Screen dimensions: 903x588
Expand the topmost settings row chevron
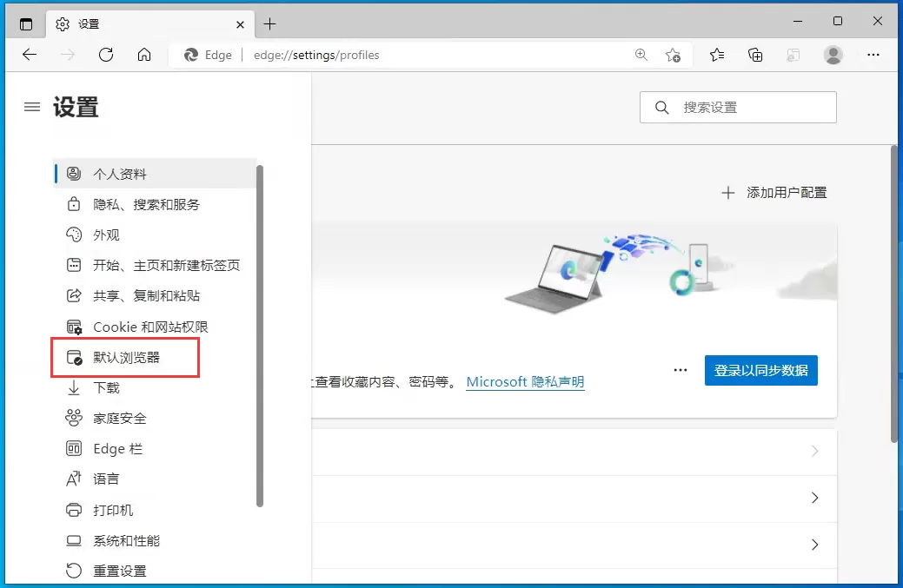click(x=813, y=452)
